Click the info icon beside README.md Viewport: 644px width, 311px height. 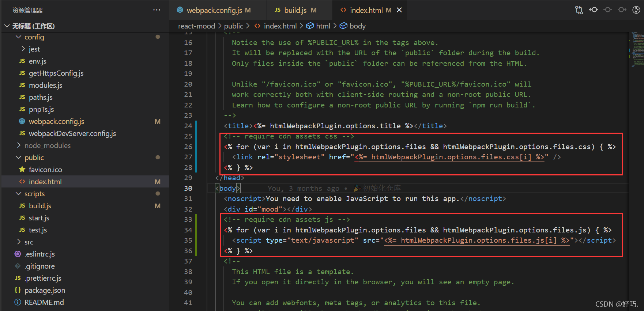point(18,302)
